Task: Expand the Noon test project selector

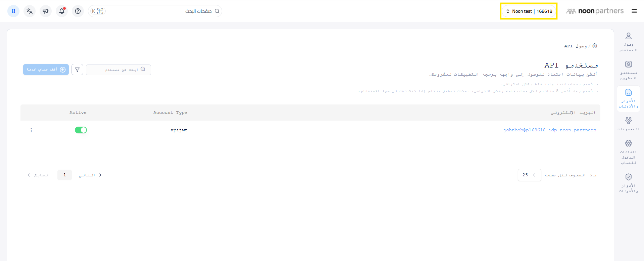Action: pyautogui.click(x=529, y=11)
